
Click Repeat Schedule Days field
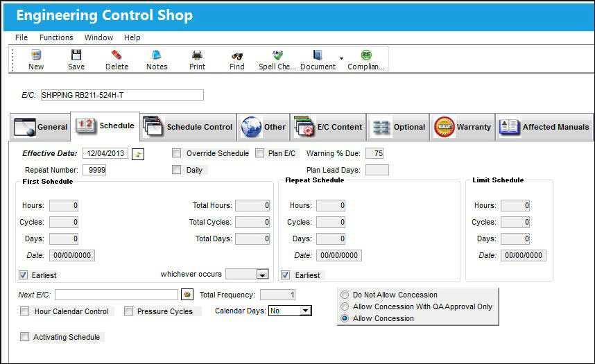click(x=331, y=239)
